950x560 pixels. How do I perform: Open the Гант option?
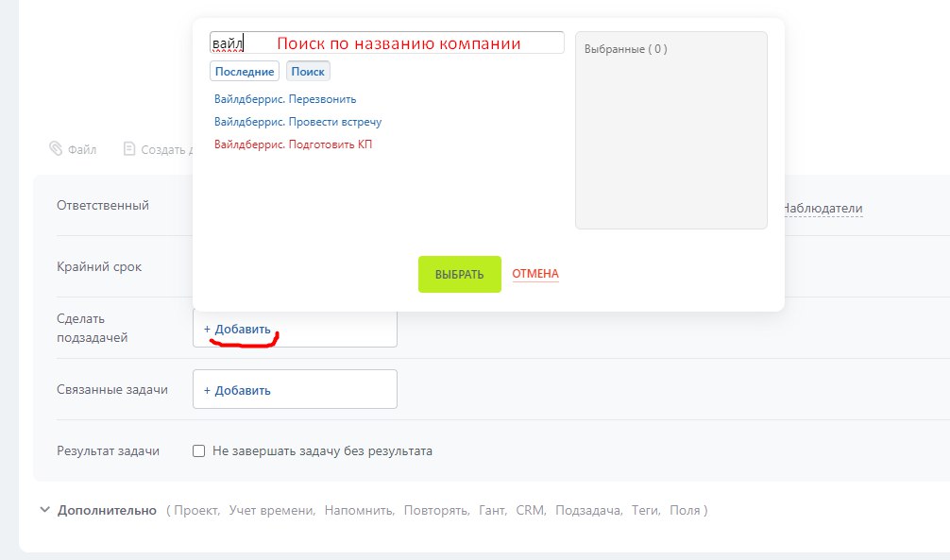tap(492, 510)
